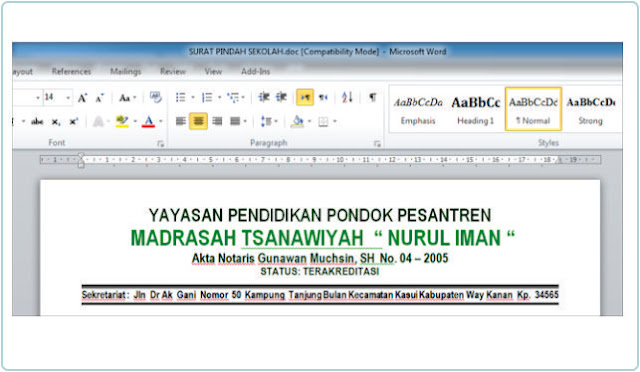Open font color dropdown arrow

click(161, 121)
